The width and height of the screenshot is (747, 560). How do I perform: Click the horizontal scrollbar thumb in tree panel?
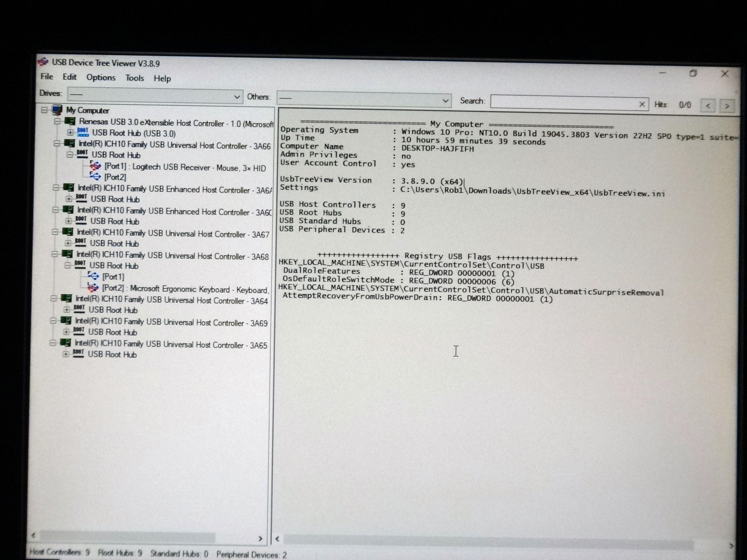click(128, 536)
